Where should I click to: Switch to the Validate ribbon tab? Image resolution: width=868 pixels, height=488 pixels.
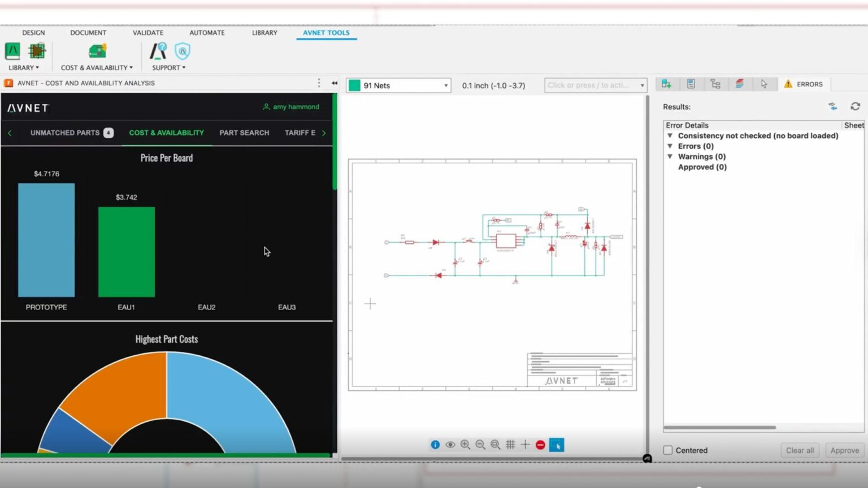pos(148,33)
